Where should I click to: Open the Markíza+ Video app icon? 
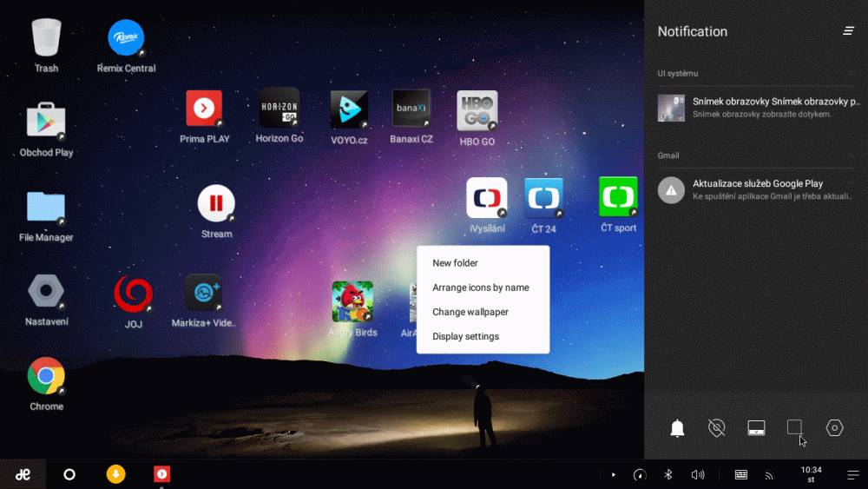(x=204, y=293)
